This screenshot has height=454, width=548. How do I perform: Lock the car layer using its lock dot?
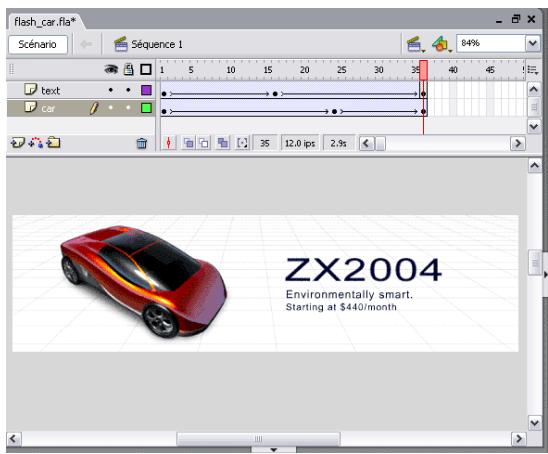click(128, 108)
